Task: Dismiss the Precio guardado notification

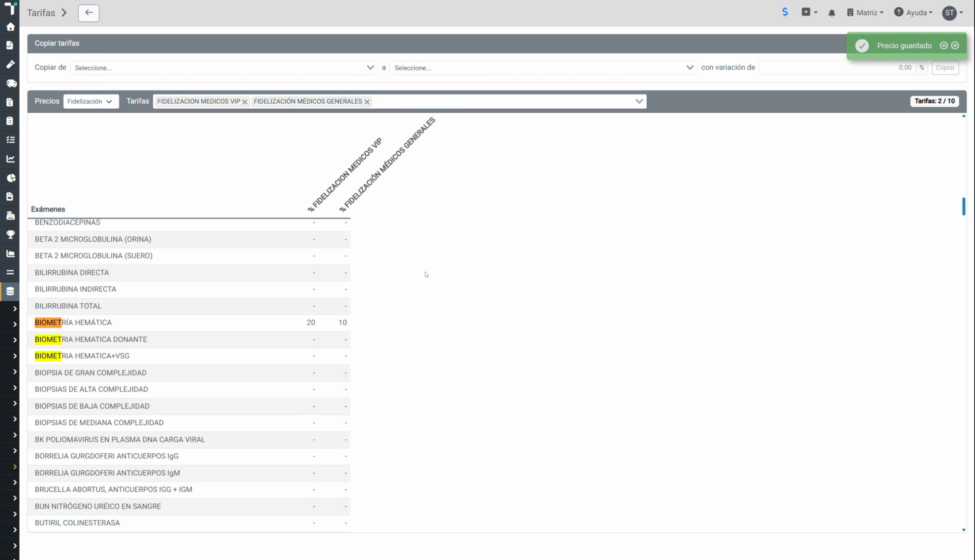Action: (955, 45)
